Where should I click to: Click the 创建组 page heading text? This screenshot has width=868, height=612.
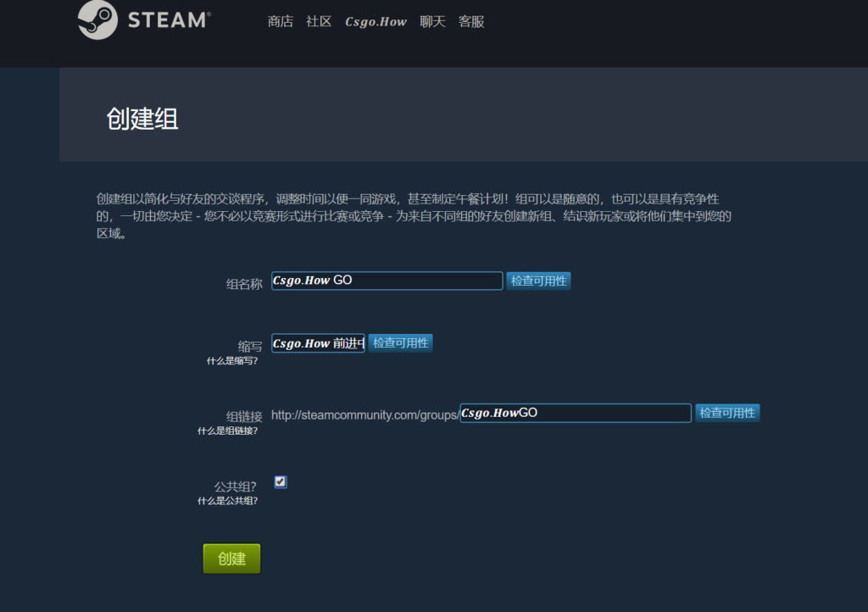[x=142, y=119]
